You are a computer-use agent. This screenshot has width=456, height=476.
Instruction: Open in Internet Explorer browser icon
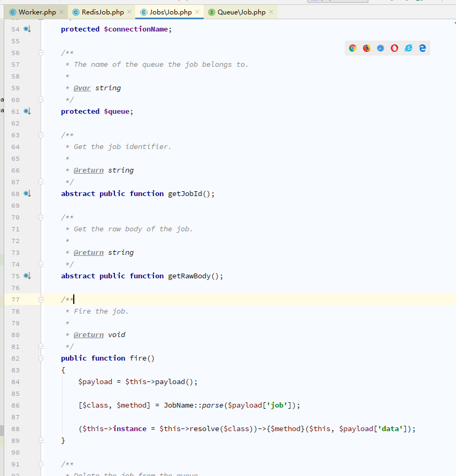(408, 48)
